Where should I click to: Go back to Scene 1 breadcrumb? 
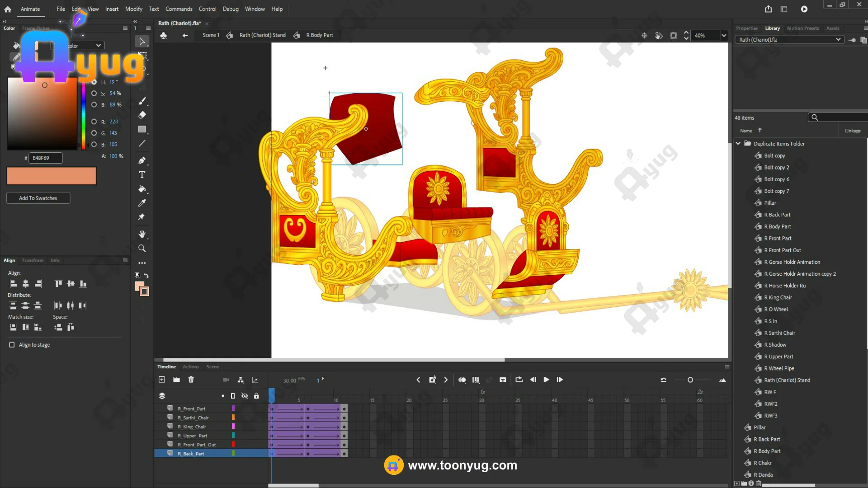coord(210,35)
